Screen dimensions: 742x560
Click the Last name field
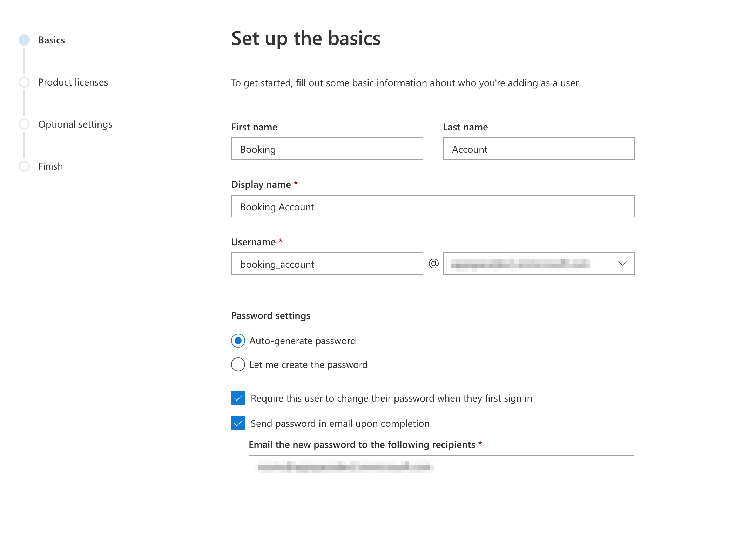coord(539,149)
